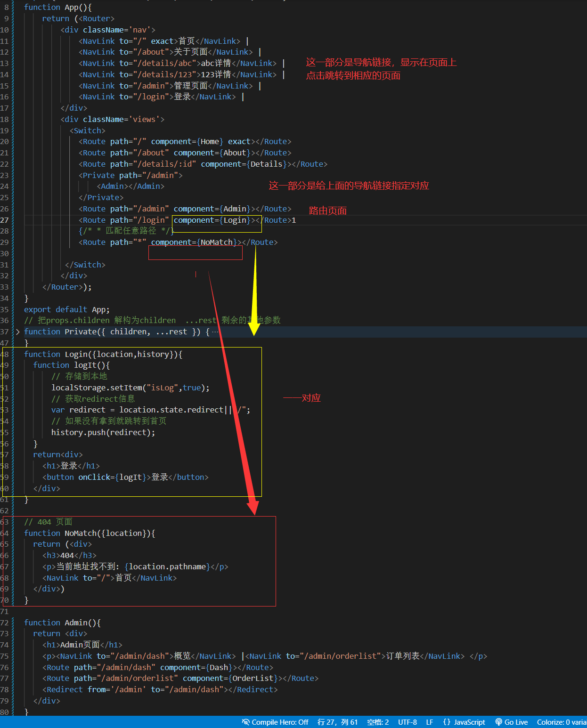587x728 pixels.
Task: Change indentation setting 空格: 2
Action: [378, 722]
